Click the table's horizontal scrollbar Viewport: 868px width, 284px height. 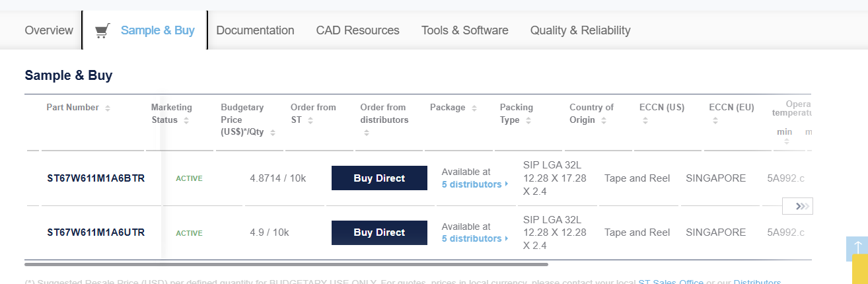pyautogui.click(x=286, y=264)
